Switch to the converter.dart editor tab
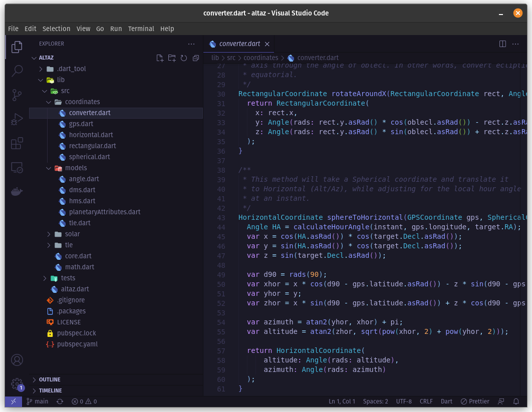The width and height of the screenshot is (532, 412). pos(239,44)
